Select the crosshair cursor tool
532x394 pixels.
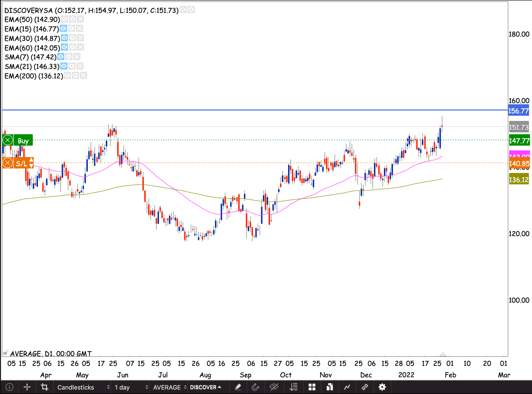pos(27,387)
